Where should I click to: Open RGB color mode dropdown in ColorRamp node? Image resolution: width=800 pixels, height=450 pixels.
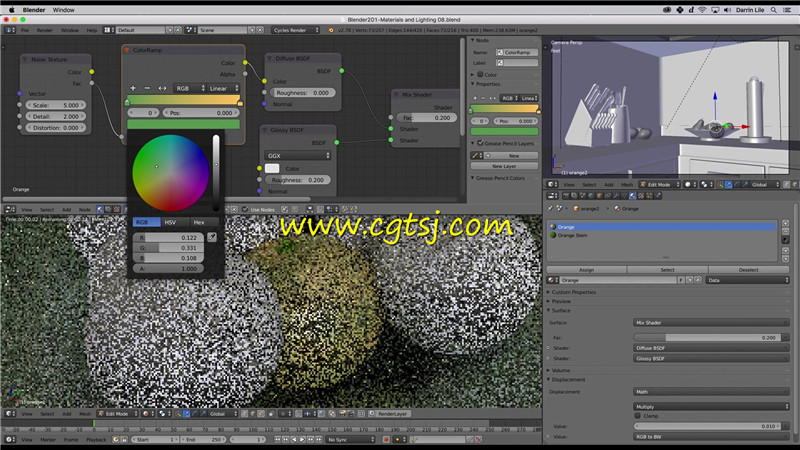click(x=190, y=88)
